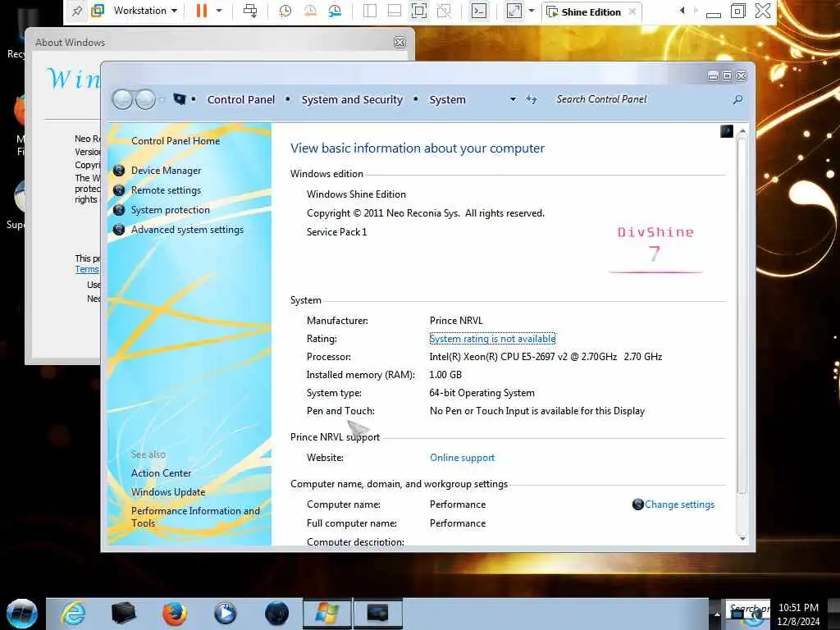Open System protection
The height and width of the screenshot is (630, 840).
pos(171,210)
